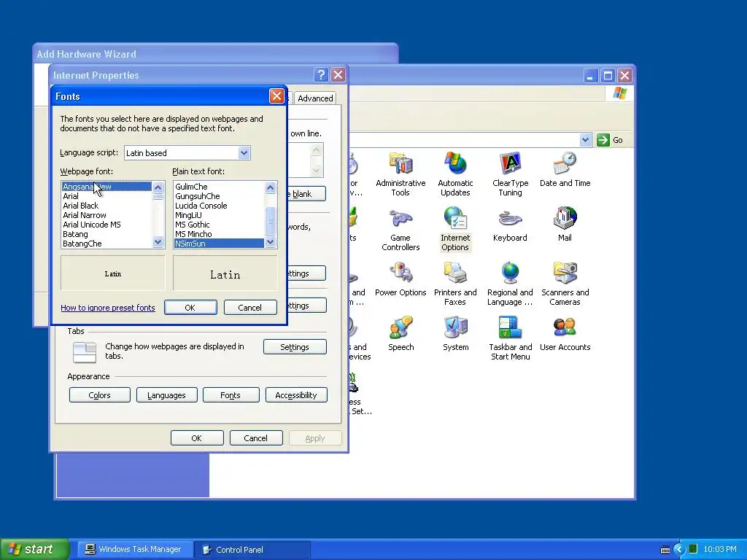Select Arial Black in Webpage font list

tap(107, 206)
